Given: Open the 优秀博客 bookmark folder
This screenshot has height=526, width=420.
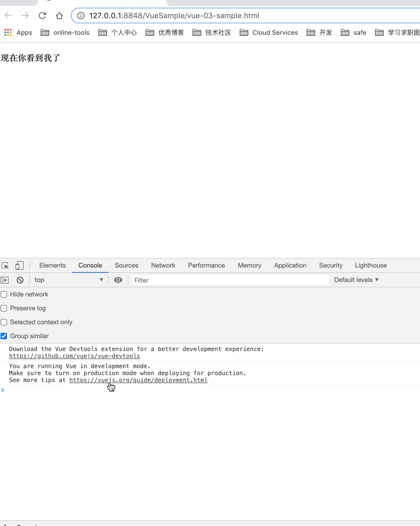Looking at the screenshot, I should [165, 33].
